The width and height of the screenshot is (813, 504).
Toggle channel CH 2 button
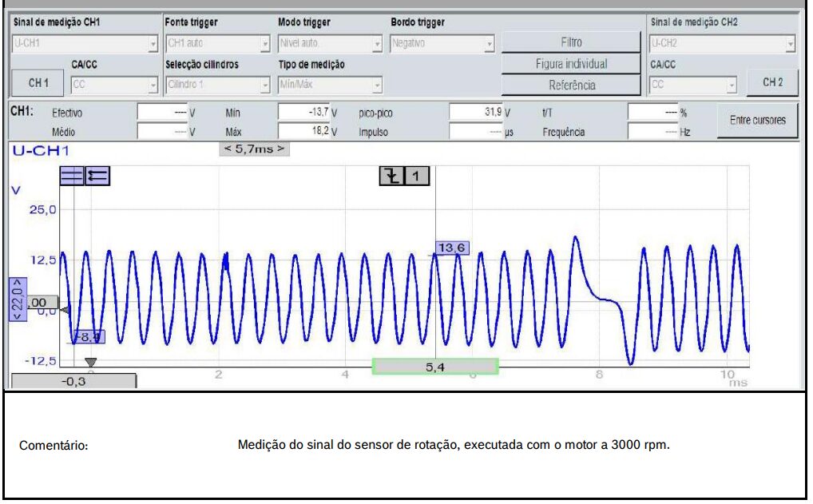[x=772, y=82]
